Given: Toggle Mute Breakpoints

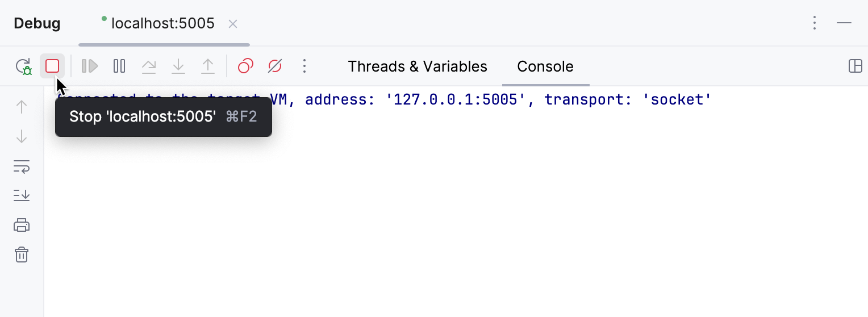Looking at the screenshot, I should (275, 66).
